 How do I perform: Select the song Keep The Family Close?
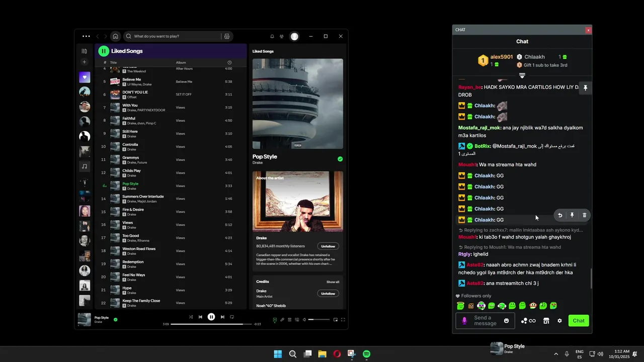[141, 301]
